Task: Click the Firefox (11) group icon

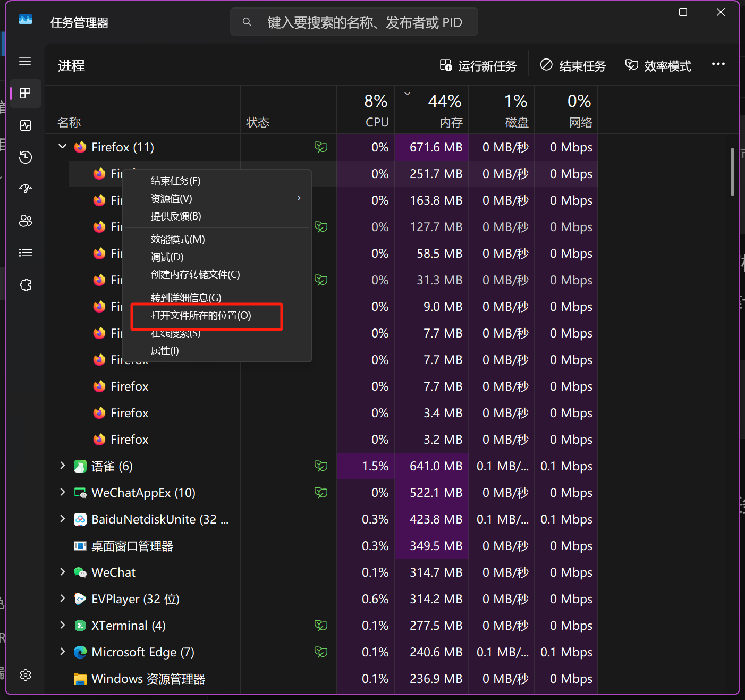Action: click(80, 147)
